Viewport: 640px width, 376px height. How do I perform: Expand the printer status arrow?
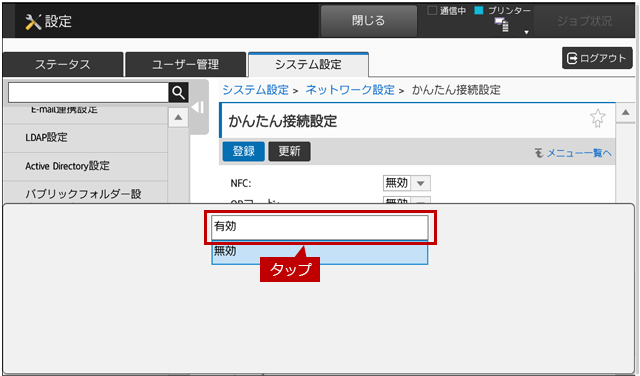[x=527, y=32]
